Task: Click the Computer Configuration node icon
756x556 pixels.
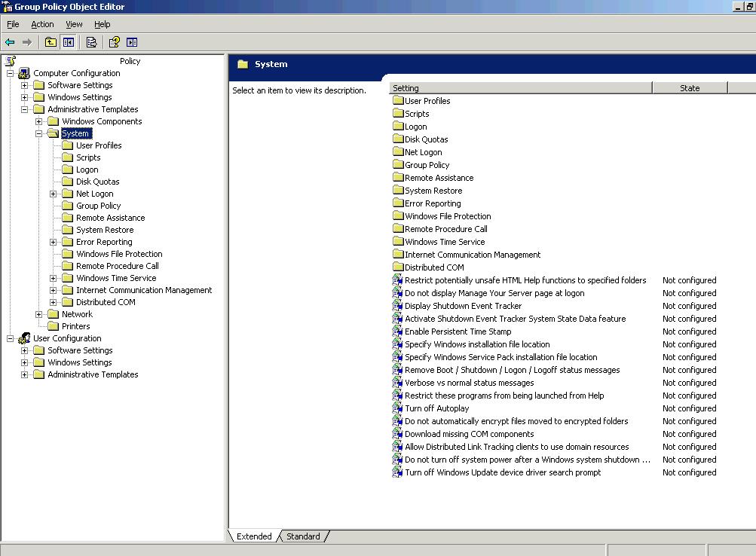Action: [24, 73]
